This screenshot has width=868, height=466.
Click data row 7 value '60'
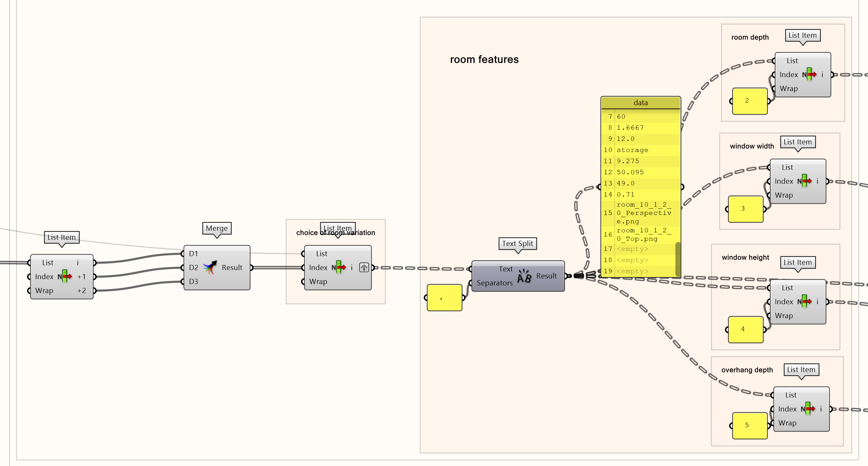[621, 117]
